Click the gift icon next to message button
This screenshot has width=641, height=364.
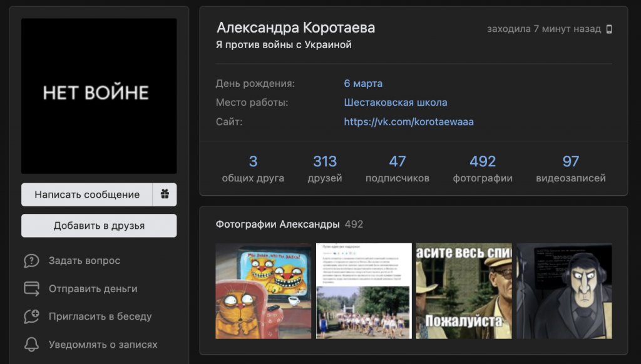(165, 194)
